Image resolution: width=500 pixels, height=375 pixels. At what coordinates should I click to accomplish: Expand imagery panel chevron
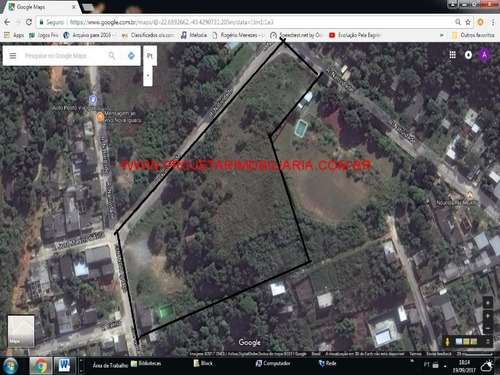pos(488,341)
